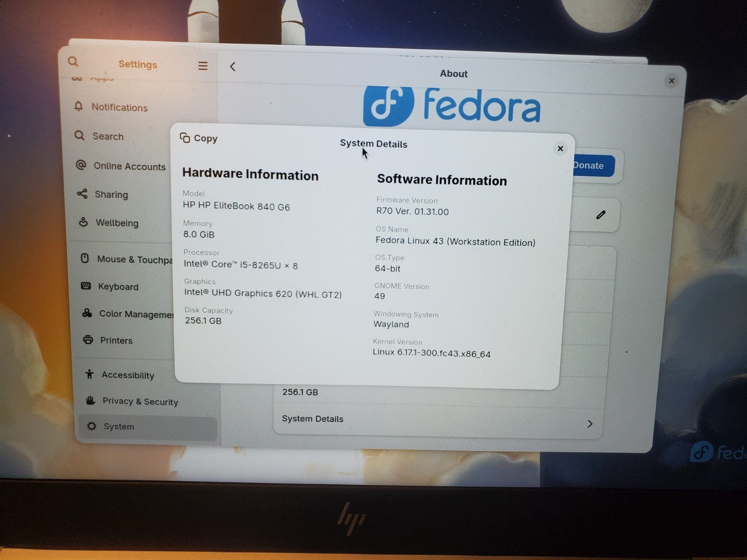Click the Hardware Information heading

pos(250,174)
